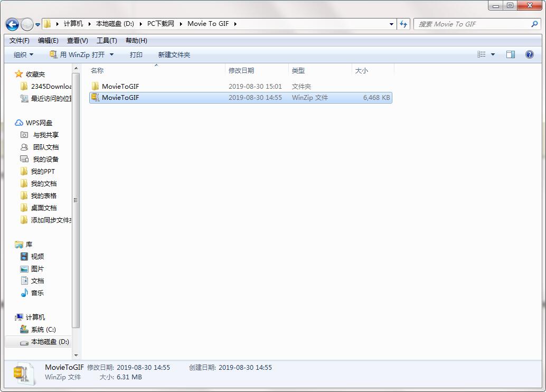546x392 pixels.
Task: Toggle the preview pane icon
Action: click(511, 54)
